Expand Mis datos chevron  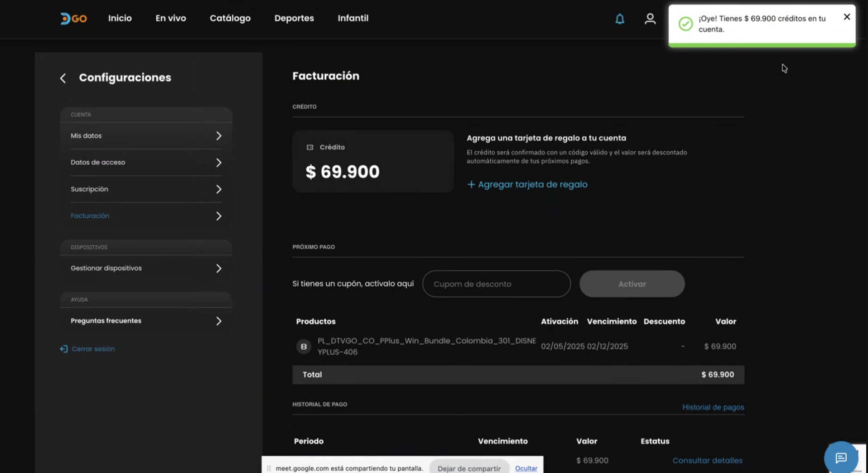click(218, 136)
